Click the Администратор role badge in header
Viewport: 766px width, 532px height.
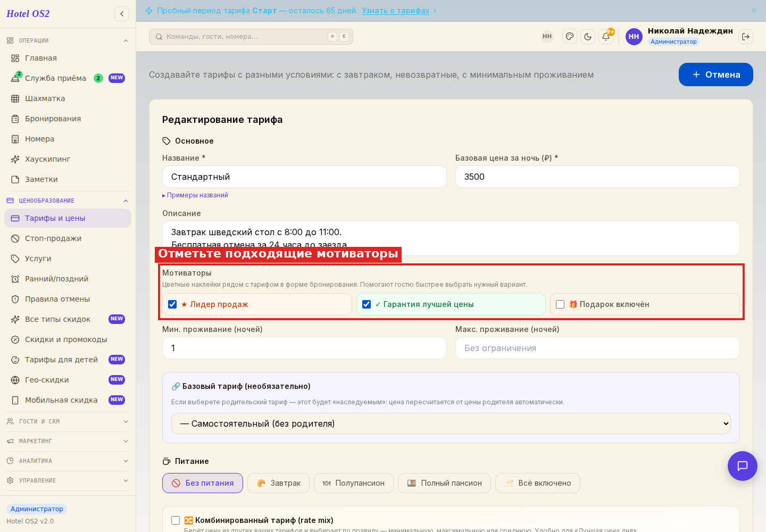673,41
